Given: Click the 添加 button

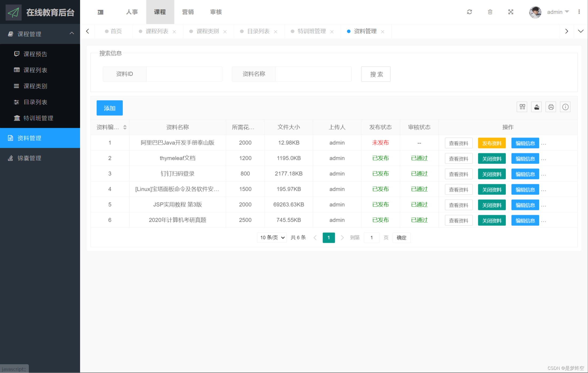Looking at the screenshot, I should [x=110, y=108].
